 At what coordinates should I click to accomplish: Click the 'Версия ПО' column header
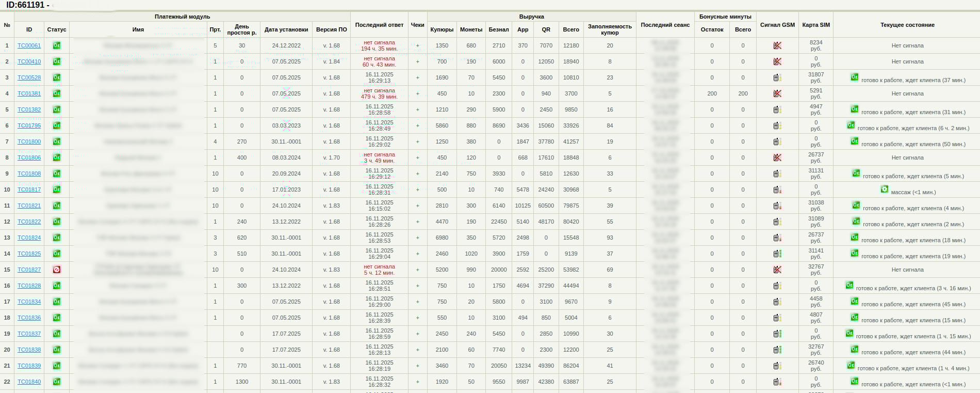[331, 29]
